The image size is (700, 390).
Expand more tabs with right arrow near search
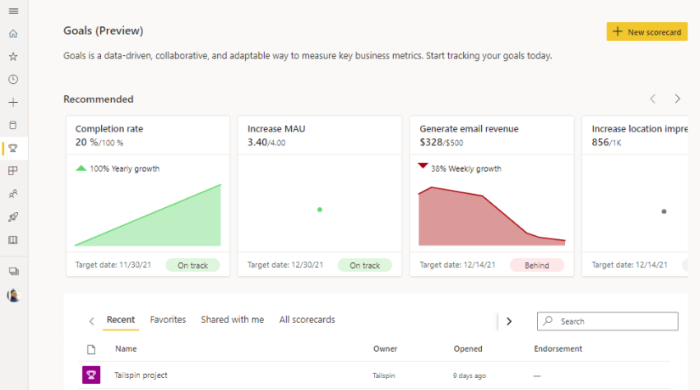pyautogui.click(x=509, y=321)
